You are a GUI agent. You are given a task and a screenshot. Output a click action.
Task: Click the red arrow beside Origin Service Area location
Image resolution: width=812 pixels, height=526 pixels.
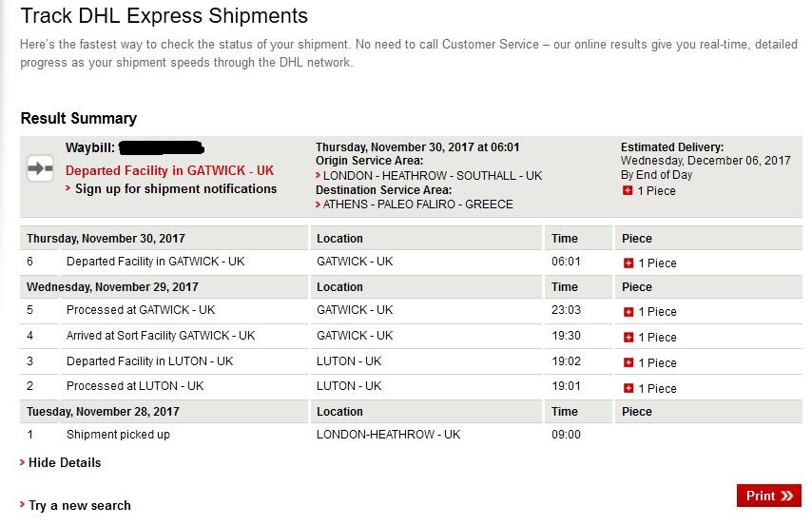[x=318, y=176]
